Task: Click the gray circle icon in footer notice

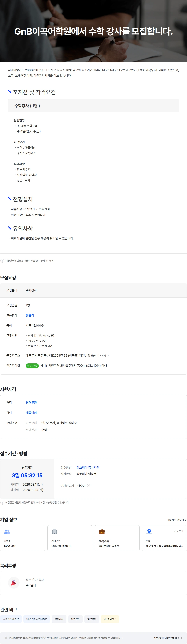Action: point(6,638)
